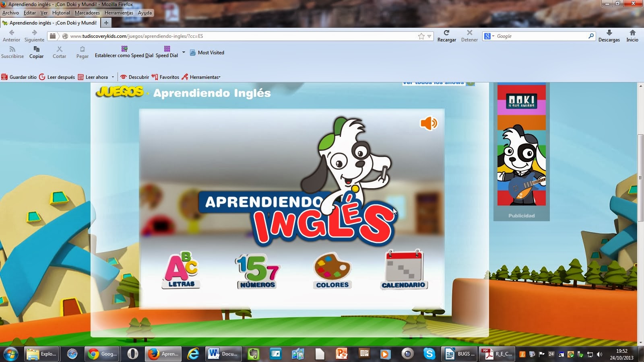Open the Herramientas menu in menu bar
The height and width of the screenshot is (362, 644).
119,13
